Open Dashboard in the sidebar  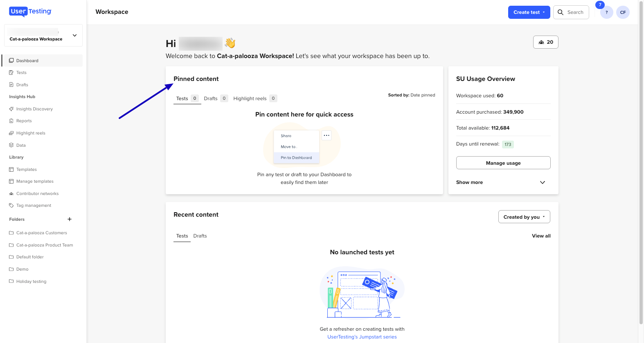pos(42,61)
